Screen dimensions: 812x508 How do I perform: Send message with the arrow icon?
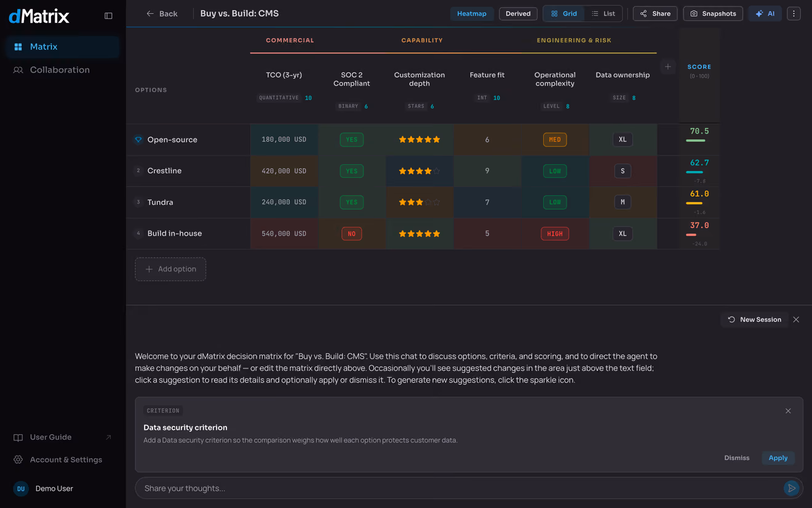point(791,488)
